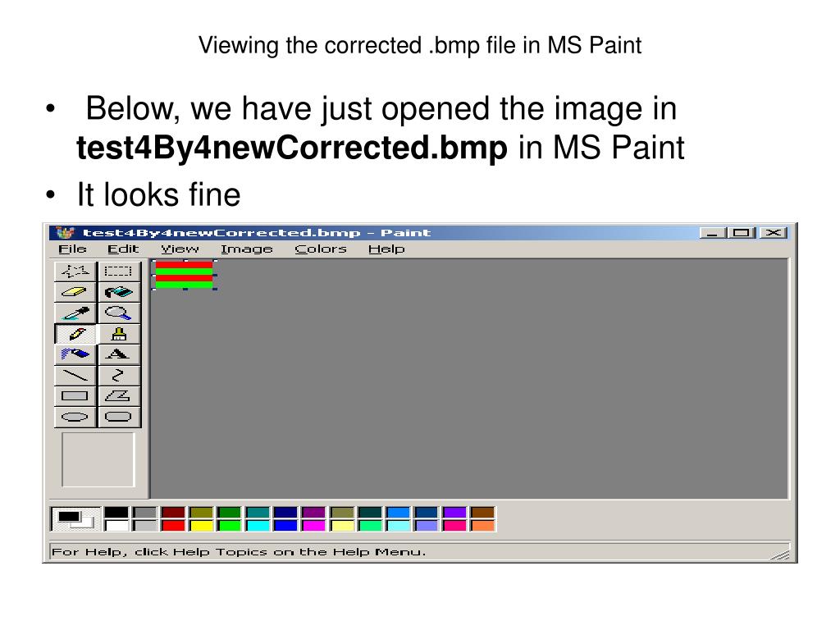Activate the Pick Color eyedropper tool
The image size is (840, 630).
[x=75, y=313]
